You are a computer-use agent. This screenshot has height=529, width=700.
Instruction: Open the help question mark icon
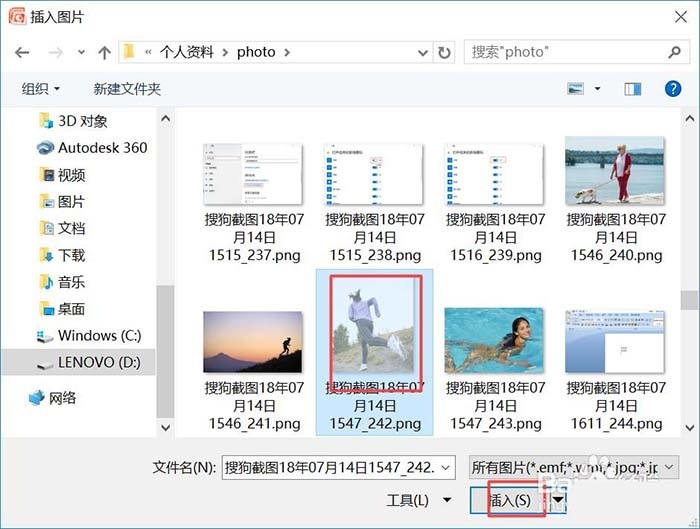tap(673, 89)
